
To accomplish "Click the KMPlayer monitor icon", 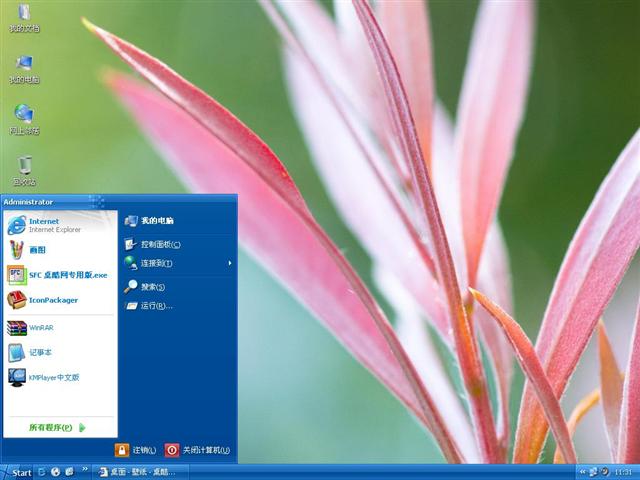I will (17, 378).
